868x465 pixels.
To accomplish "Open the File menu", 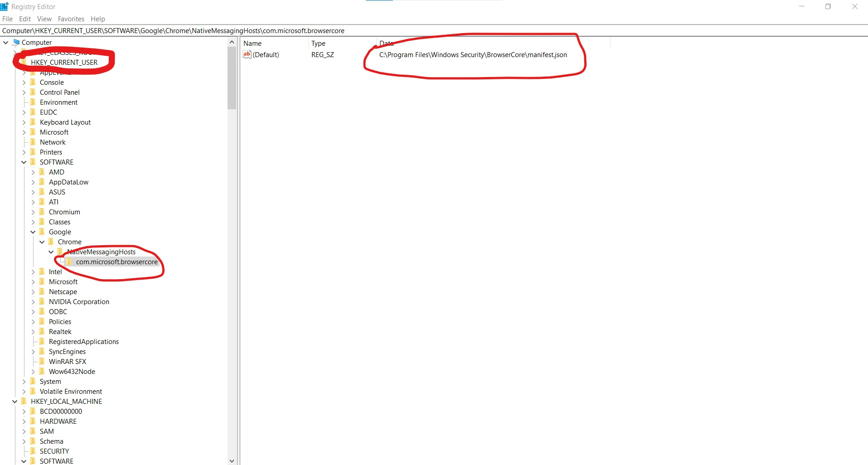I will click(7, 19).
